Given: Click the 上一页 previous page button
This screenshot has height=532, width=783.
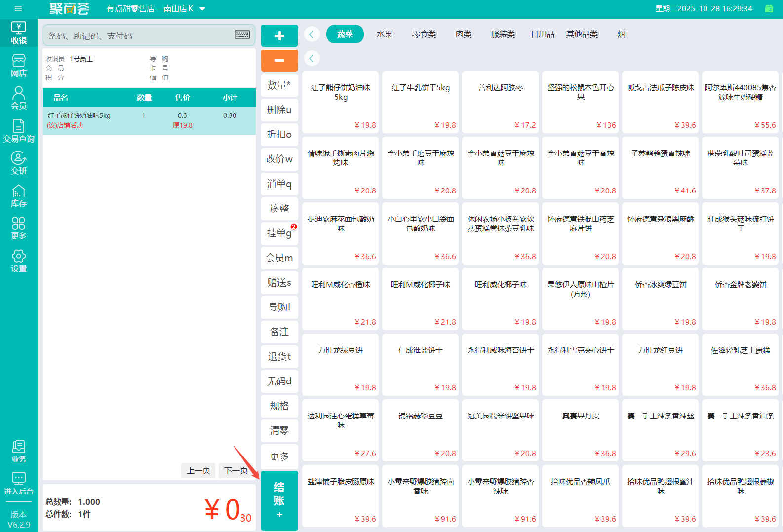Looking at the screenshot, I should [198, 471].
